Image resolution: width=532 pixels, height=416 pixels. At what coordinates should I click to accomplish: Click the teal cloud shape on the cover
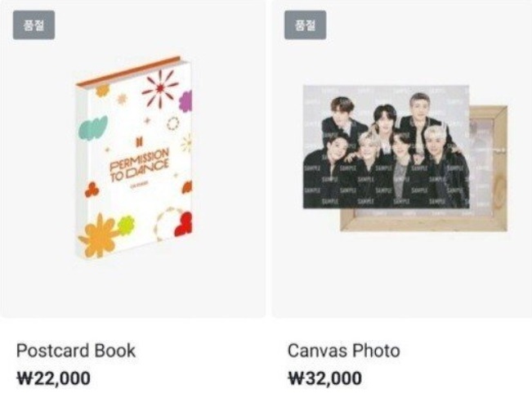coord(93,127)
